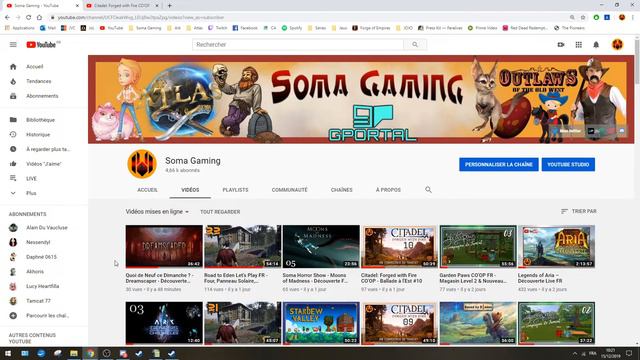Click in the Rechercher search field

coord(298,44)
